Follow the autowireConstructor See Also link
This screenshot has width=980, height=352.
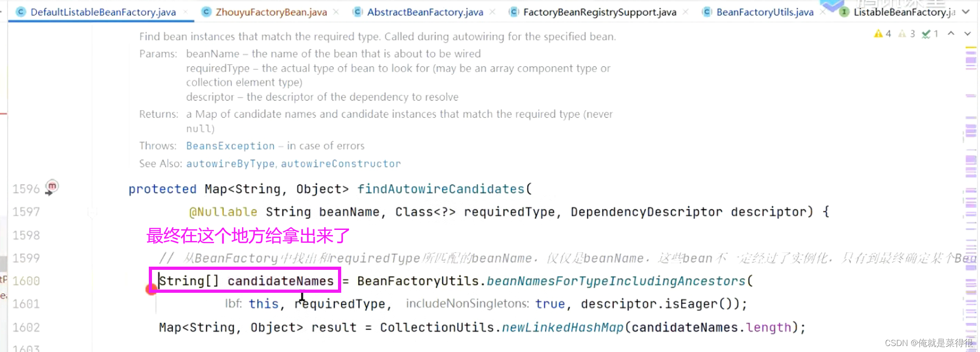(341, 164)
